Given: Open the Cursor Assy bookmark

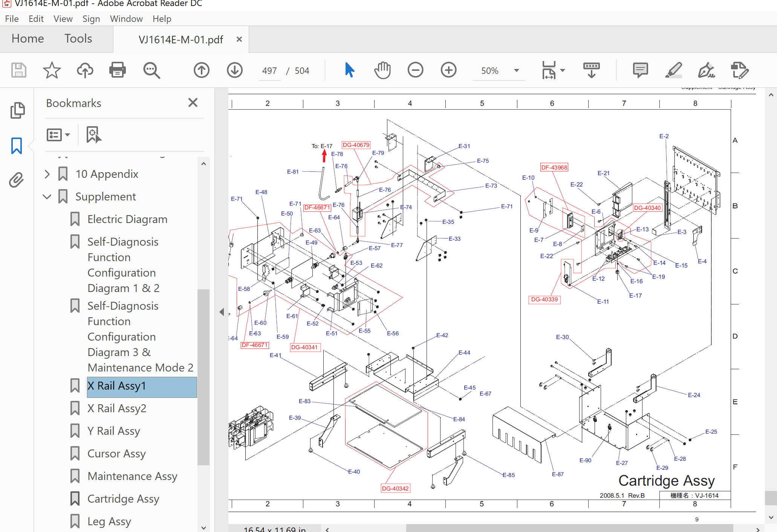Looking at the screenshot, I should [116, 454].
